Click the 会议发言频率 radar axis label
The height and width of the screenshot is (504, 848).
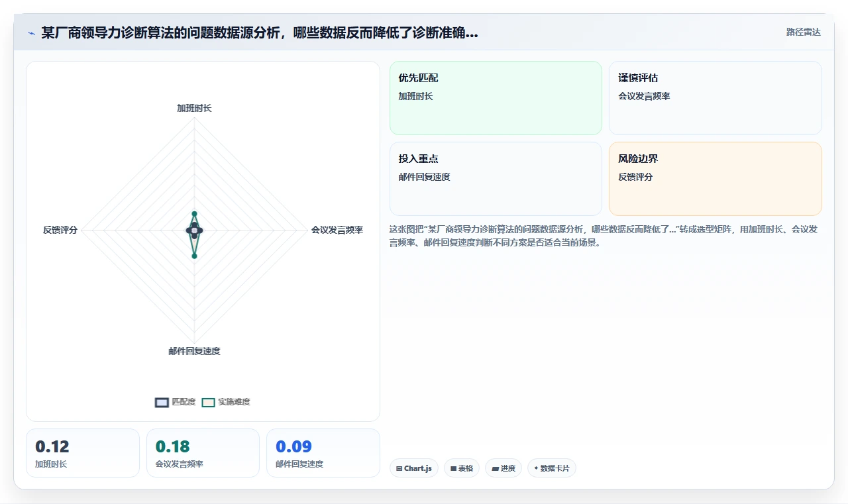tap(337, 230)
